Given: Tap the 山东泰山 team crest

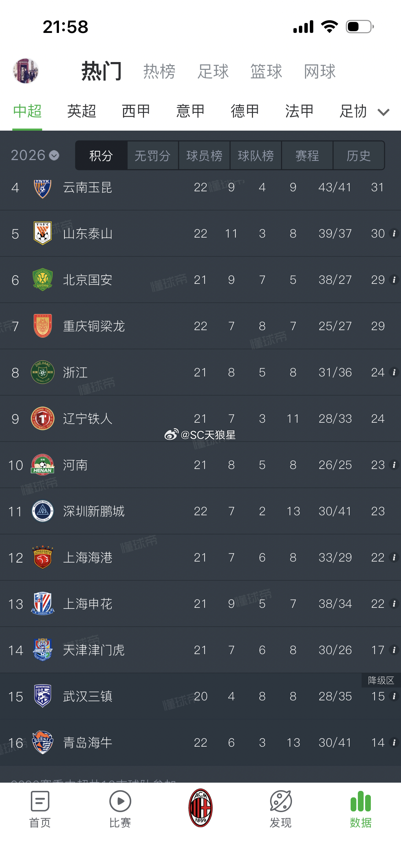Looking at the screenshot, I should 42,233.
